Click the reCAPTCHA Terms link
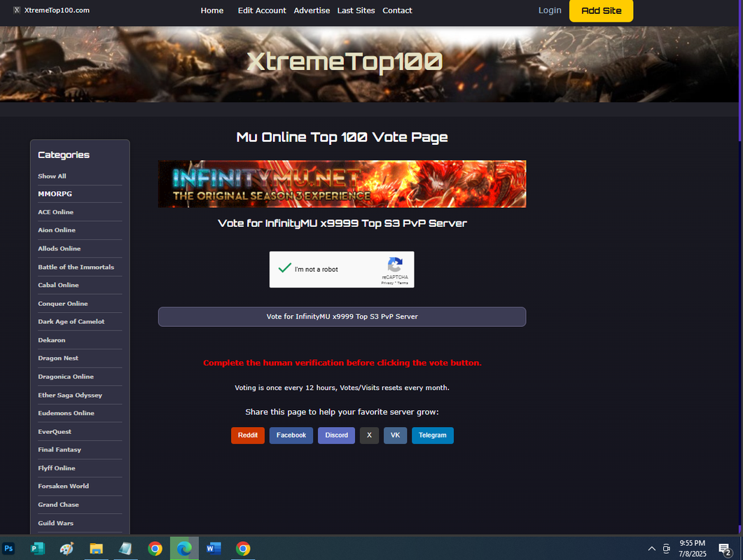Image resolution: width=743 pixels, height=560 pixels. tap(403, 283)
